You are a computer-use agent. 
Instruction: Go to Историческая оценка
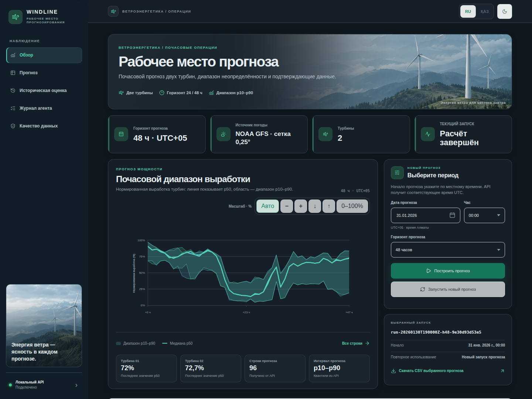coord(44,91)
